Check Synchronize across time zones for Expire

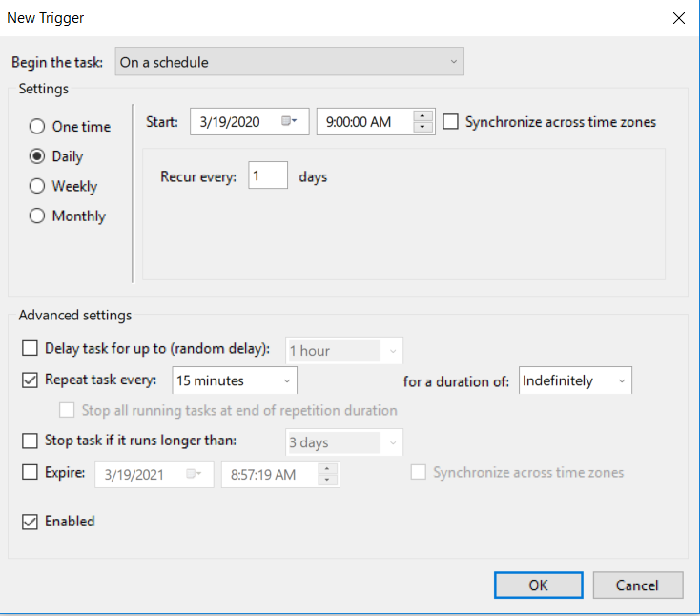click(x=419, y=472)
